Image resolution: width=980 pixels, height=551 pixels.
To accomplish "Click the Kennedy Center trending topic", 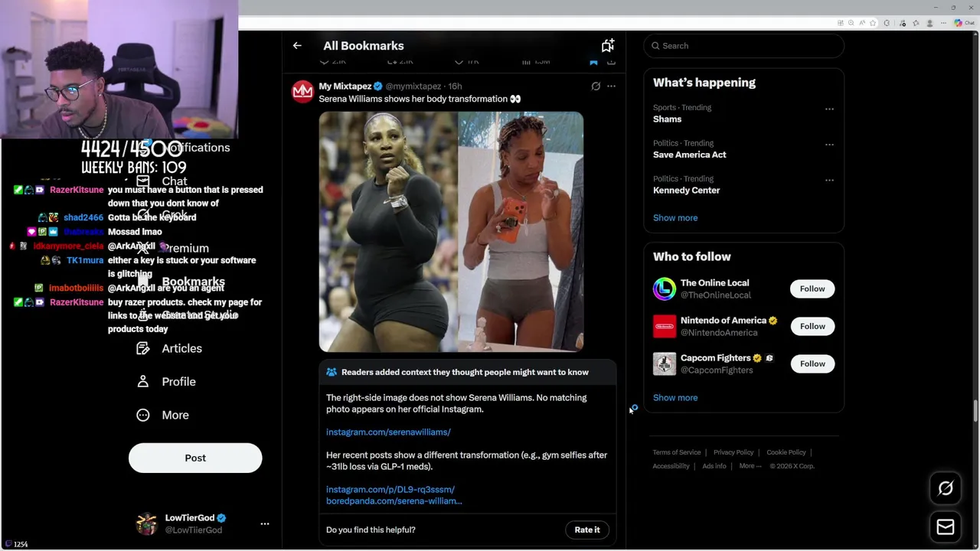I will click(687, 191).
